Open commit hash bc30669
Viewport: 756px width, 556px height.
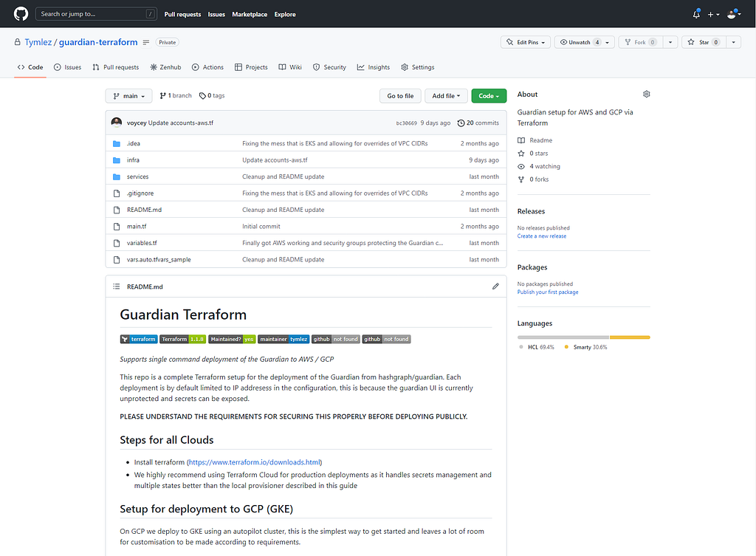click(x=407, y=123)
